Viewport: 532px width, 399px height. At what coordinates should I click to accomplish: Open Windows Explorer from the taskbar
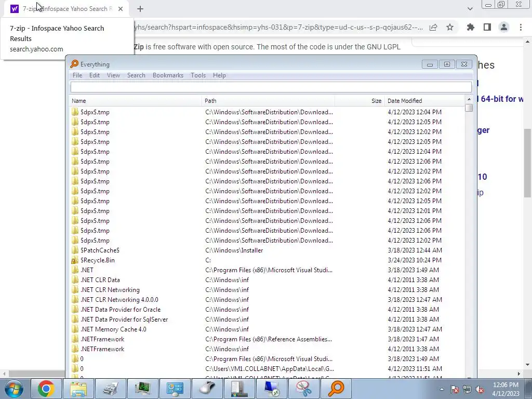78,389
